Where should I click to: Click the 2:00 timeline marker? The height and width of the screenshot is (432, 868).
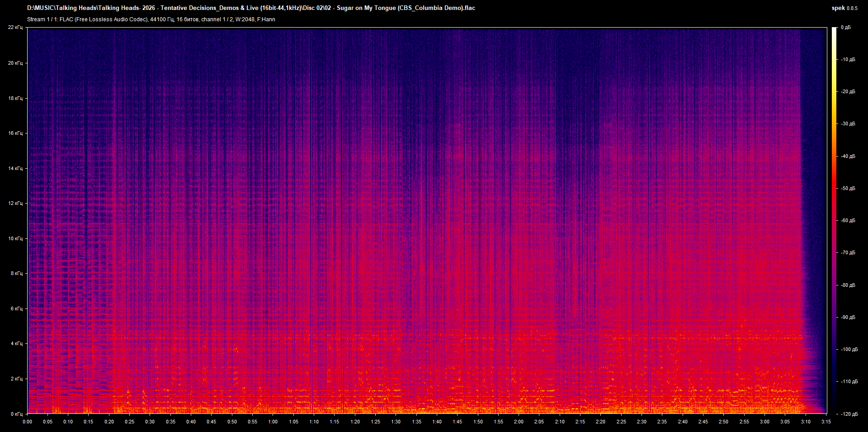[x=519, y=421]
